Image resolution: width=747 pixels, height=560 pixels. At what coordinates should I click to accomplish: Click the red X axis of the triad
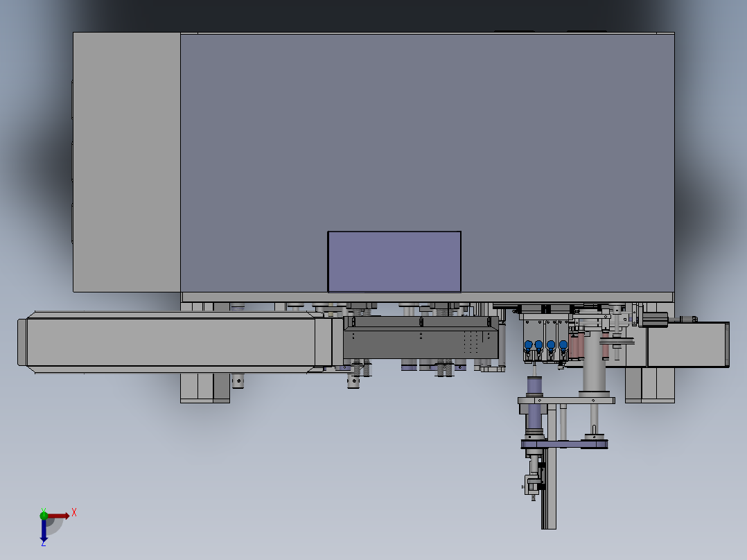[x=58, y=516]
